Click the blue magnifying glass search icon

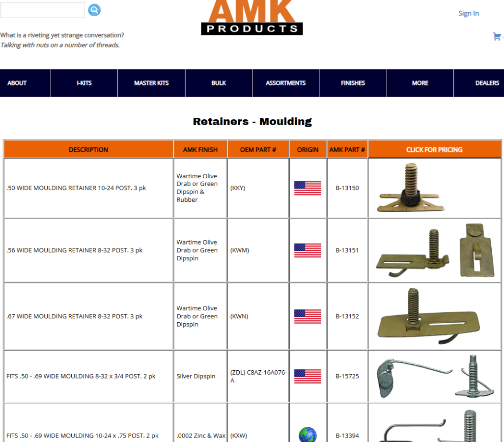tap(94, 10)
